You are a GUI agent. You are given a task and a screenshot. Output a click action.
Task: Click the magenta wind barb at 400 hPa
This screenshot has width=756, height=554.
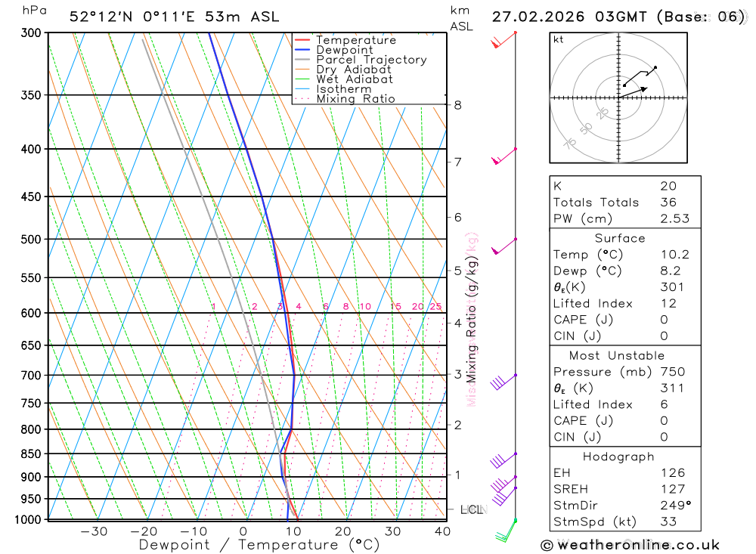coord(504,156)
